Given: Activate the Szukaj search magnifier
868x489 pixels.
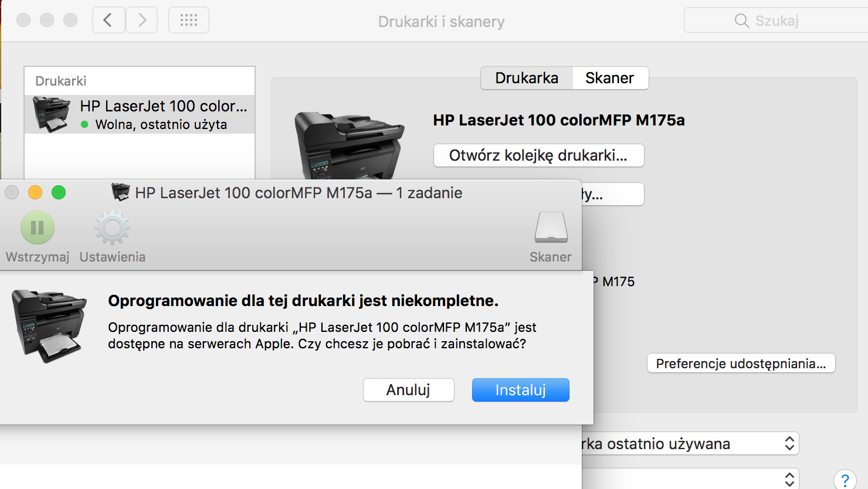Looking at the screenshot, I should point(741,20).
